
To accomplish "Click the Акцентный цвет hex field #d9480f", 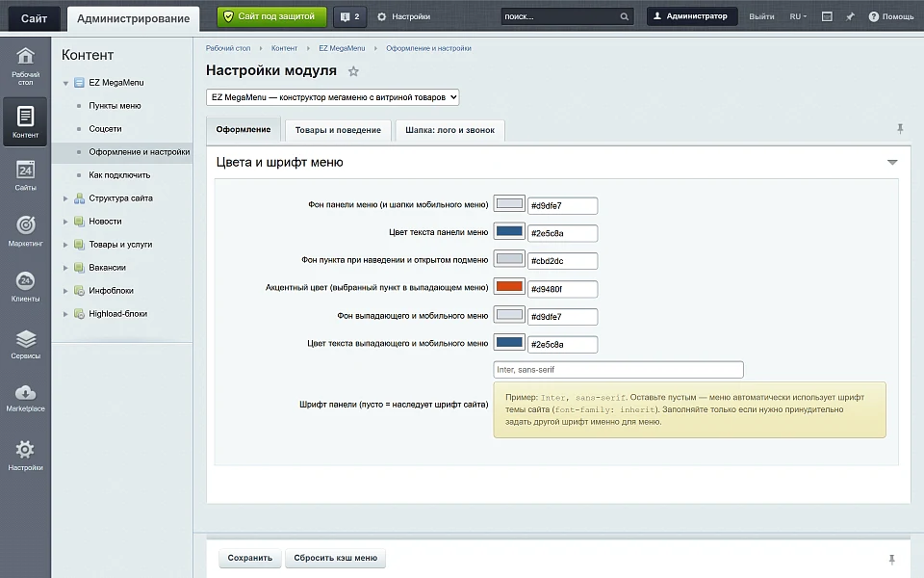I will pos(562,289).
